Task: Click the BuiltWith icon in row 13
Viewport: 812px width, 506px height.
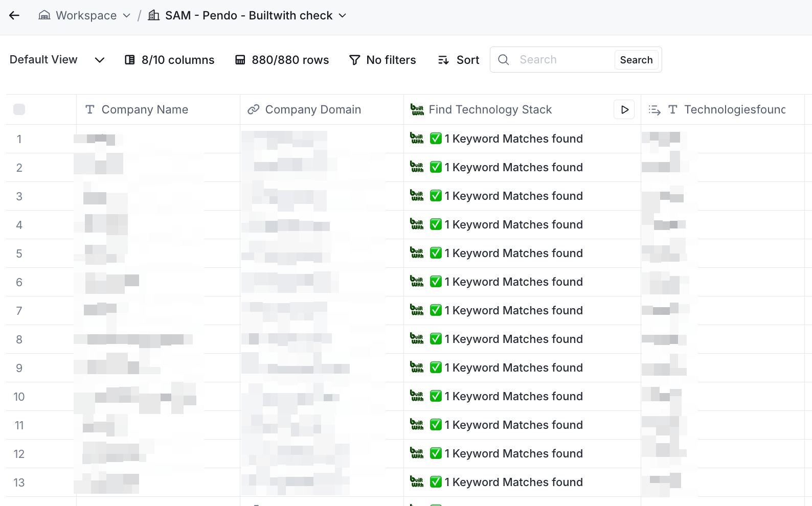Action: [417, 481]
